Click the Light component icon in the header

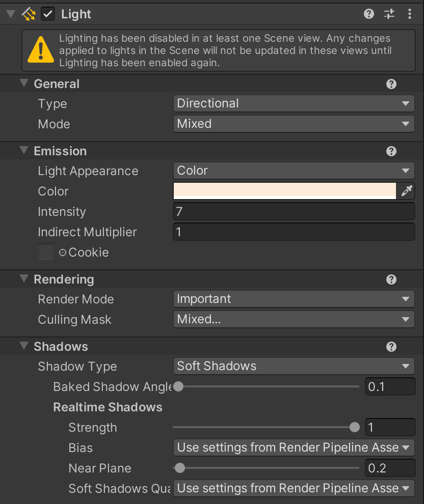[29, 14]
